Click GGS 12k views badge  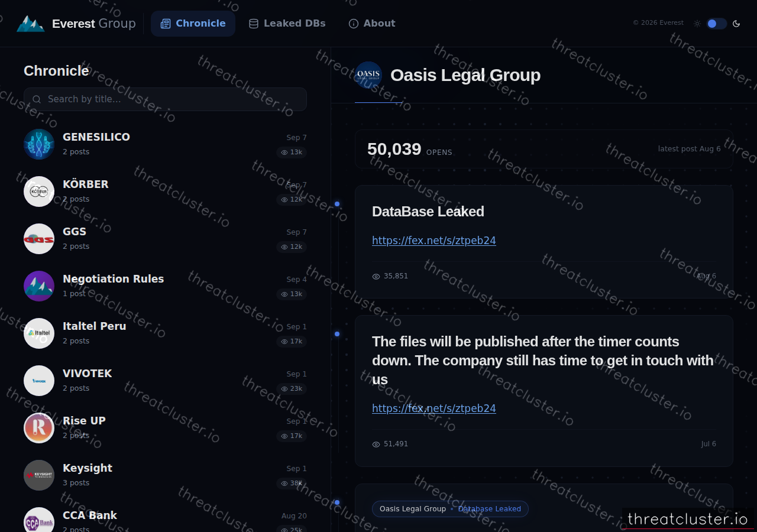click(x=292, y=247)
